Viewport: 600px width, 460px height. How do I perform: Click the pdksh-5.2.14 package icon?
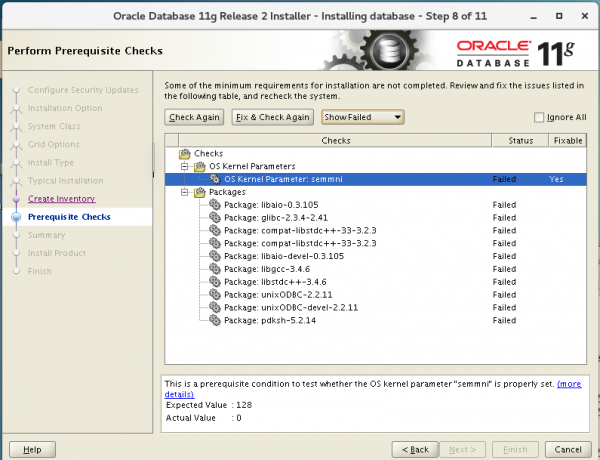point(215,321)
